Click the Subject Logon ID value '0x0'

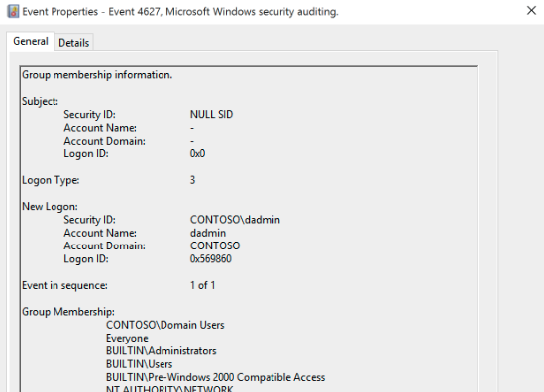(x=197, y=153)
